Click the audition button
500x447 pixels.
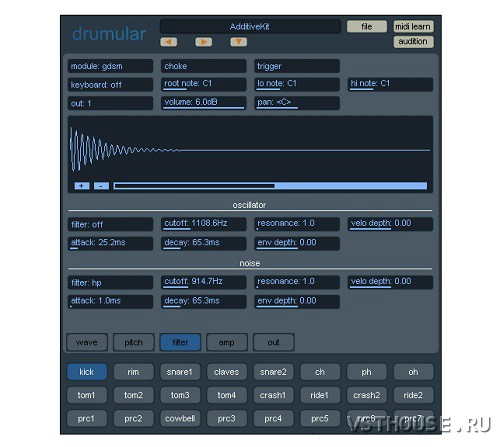(413, 42)
